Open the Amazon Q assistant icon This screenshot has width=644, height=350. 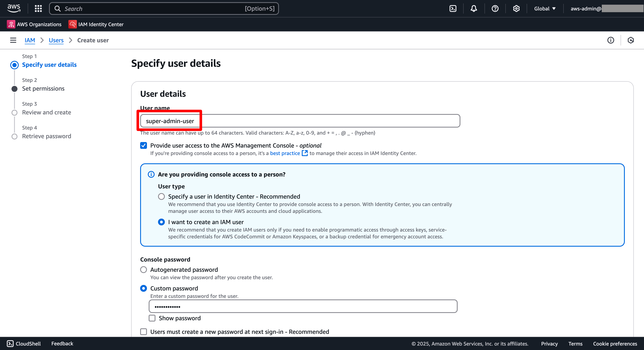tap(631, 40)
